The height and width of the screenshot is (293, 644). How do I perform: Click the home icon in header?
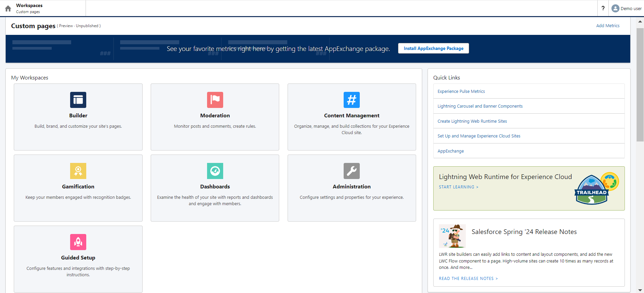[x=8, y=8]
